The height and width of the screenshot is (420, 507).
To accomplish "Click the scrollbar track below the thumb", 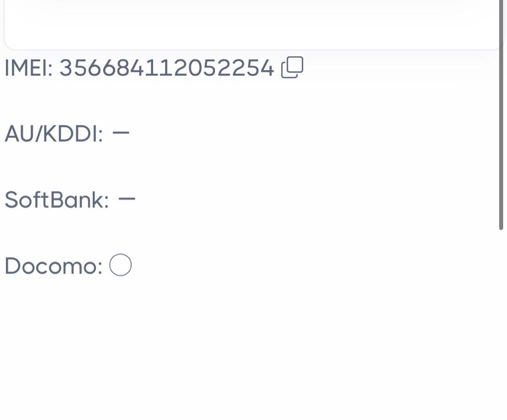I will [501, 323].
